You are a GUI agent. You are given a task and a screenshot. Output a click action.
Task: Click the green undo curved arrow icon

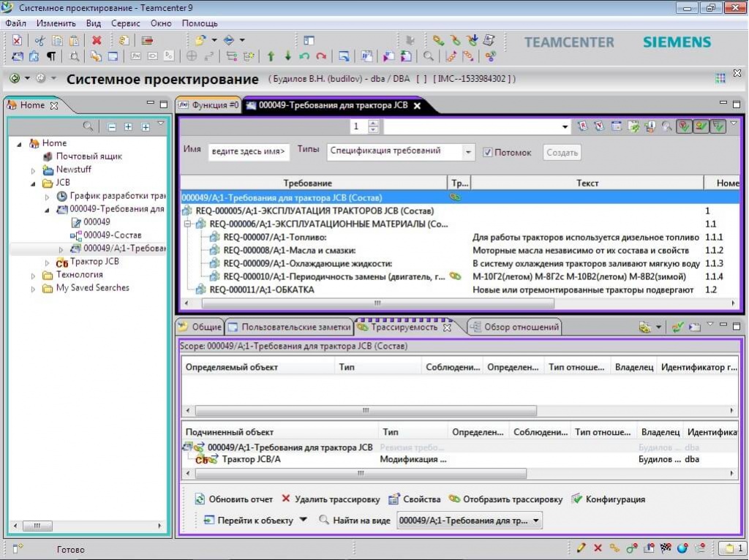pyautogui.click(x=304, y=56)
